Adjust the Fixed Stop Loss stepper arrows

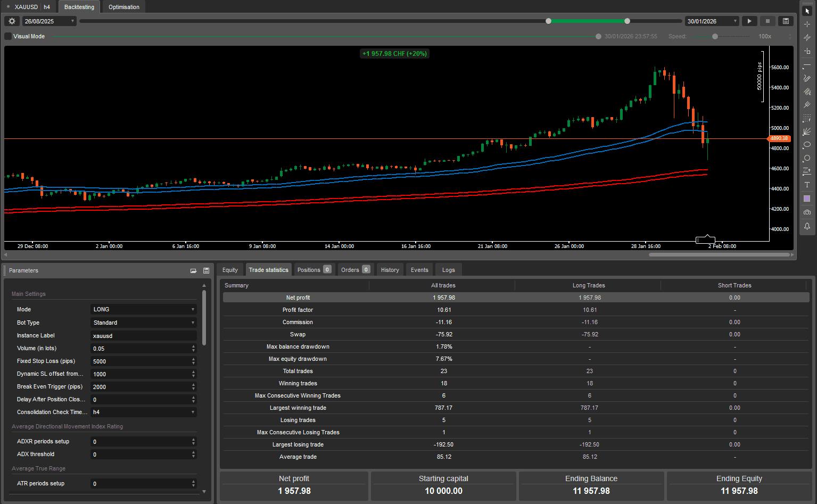click(x=193, y=361)
